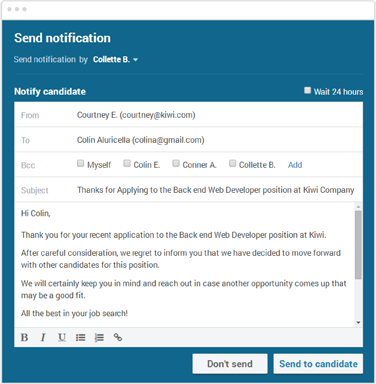Click the Add link in Bcc
Viewport: 376px width, 384px height.
pyautogui.click(x=295, y=165)
